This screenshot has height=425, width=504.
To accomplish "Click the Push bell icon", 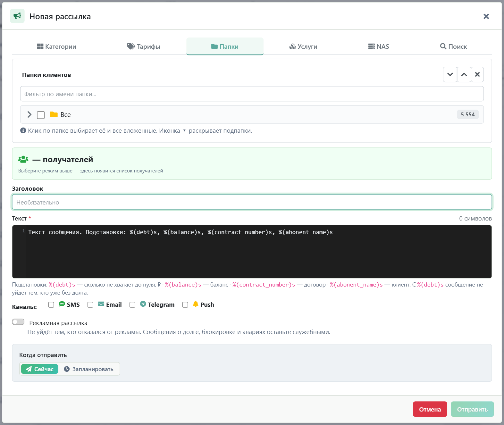I will (x=196, y=304).
